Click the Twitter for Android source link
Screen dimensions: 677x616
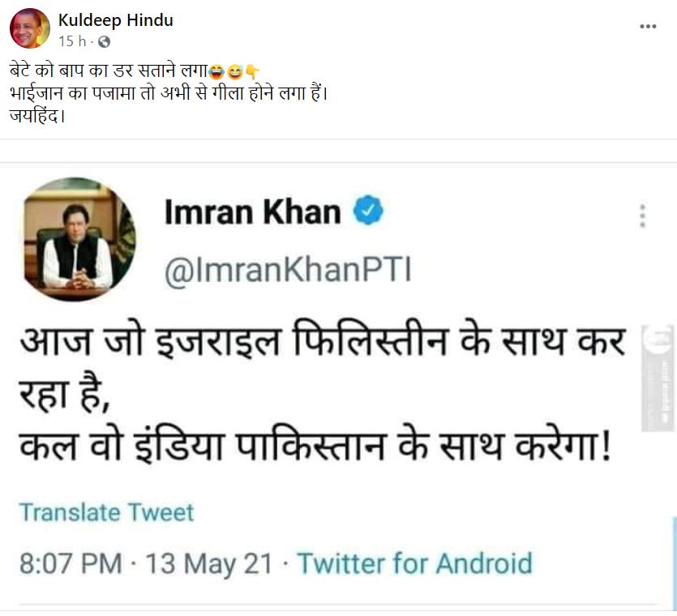tap(415, 563)
